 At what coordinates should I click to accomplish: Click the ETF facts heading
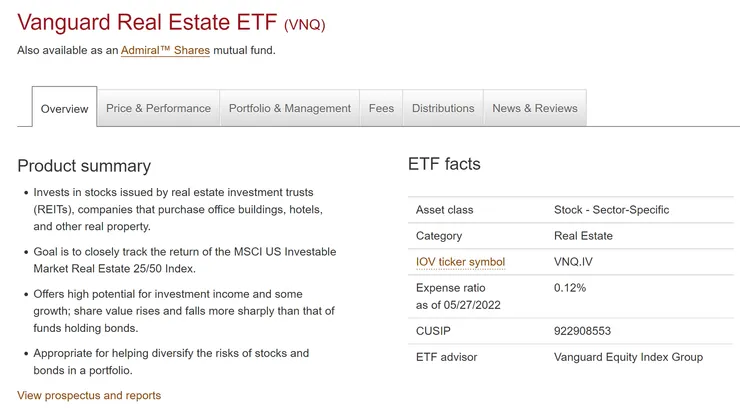[x=444, y=164]
